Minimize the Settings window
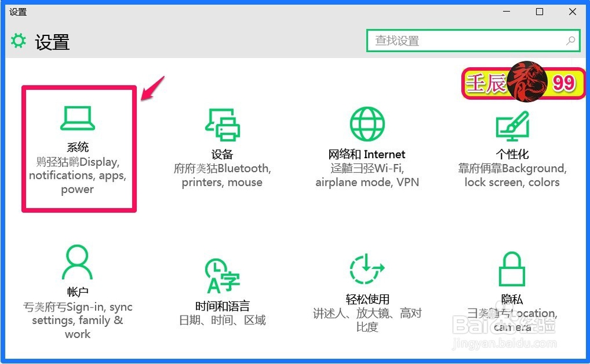Viewport: 590px width, 364px height. [506, 11]
